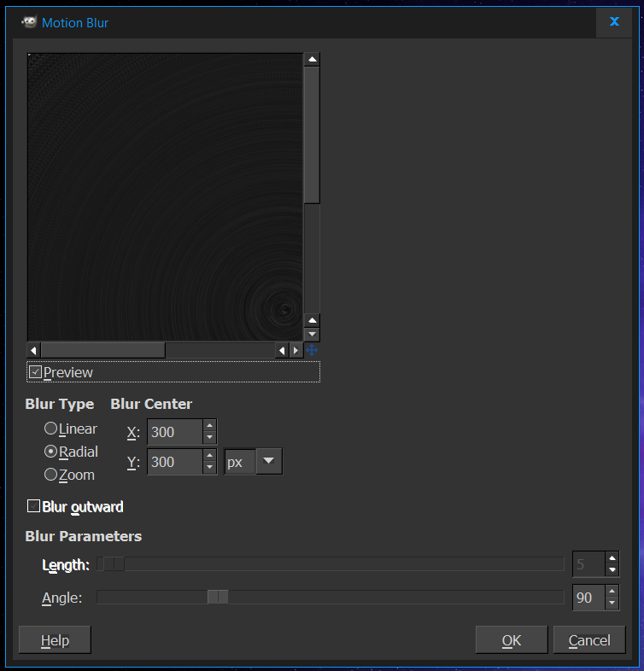This screenshot has width=644, height=671.
Task: Decrease Blur Center X value
Action: pos(209,438)
